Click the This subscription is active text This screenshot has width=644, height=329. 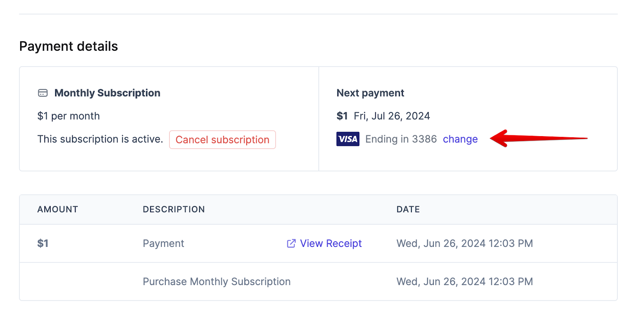(100, 139)
